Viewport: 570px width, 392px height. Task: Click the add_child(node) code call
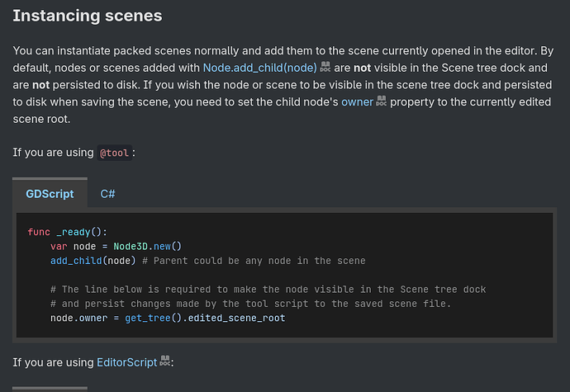[x=93, y=261]
